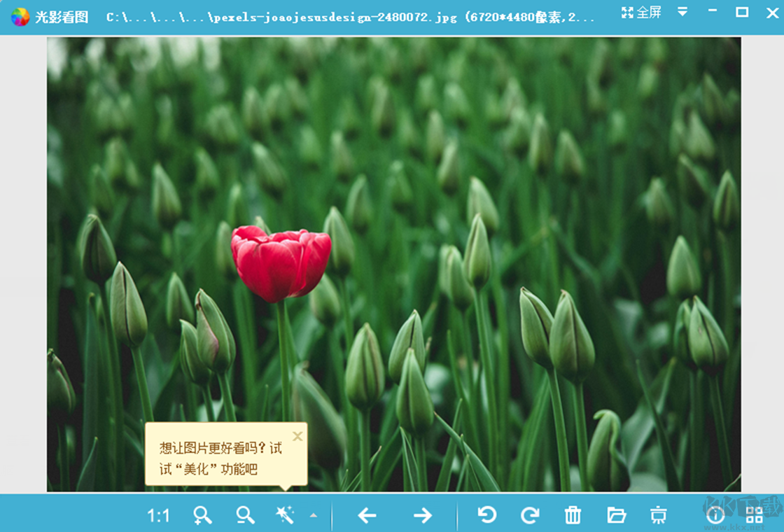The width and height of the screenshot is (784, 532).
Task: Rotate the image clockwise
Action: point(531,515)
